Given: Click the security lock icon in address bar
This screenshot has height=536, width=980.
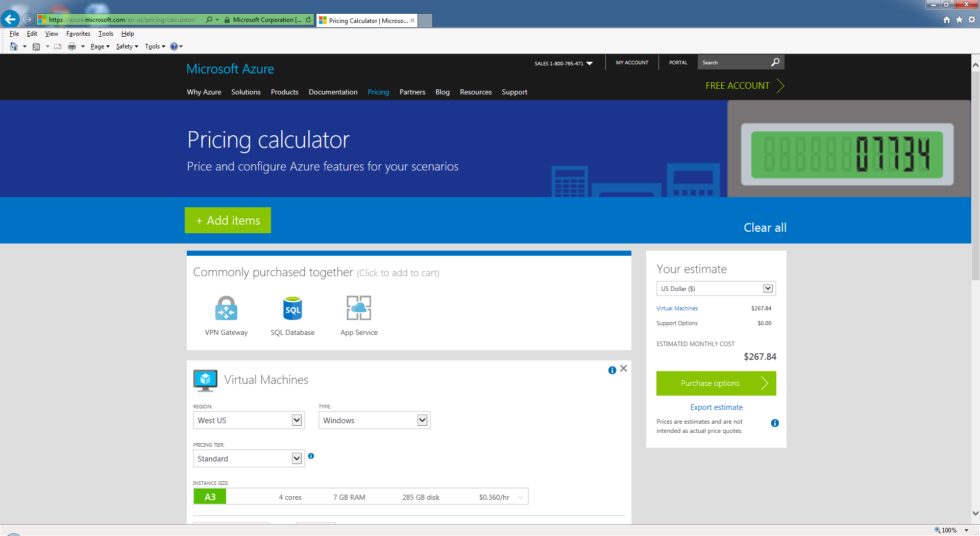Looking at the screenshot, I should point(227,20).
